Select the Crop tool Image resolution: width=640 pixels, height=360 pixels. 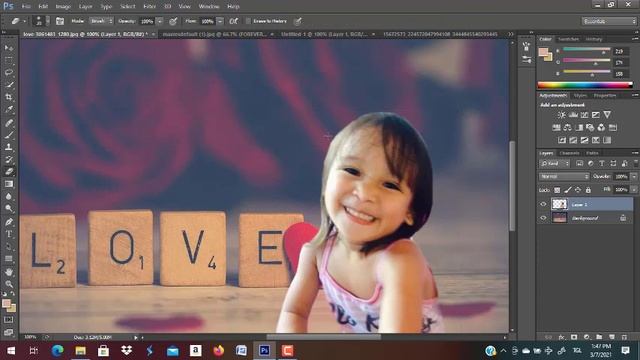tap(9, 97)
